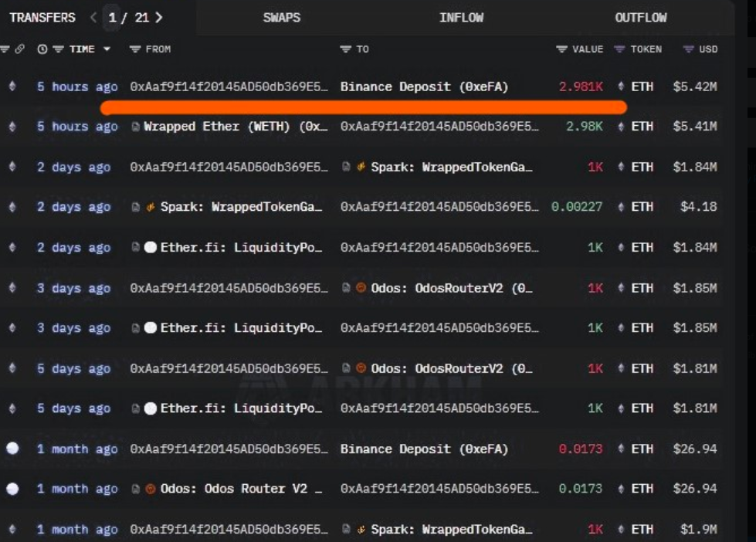
Task: Open the USD column filter icon
Action: pyautogui.click(x=689, y=49)
